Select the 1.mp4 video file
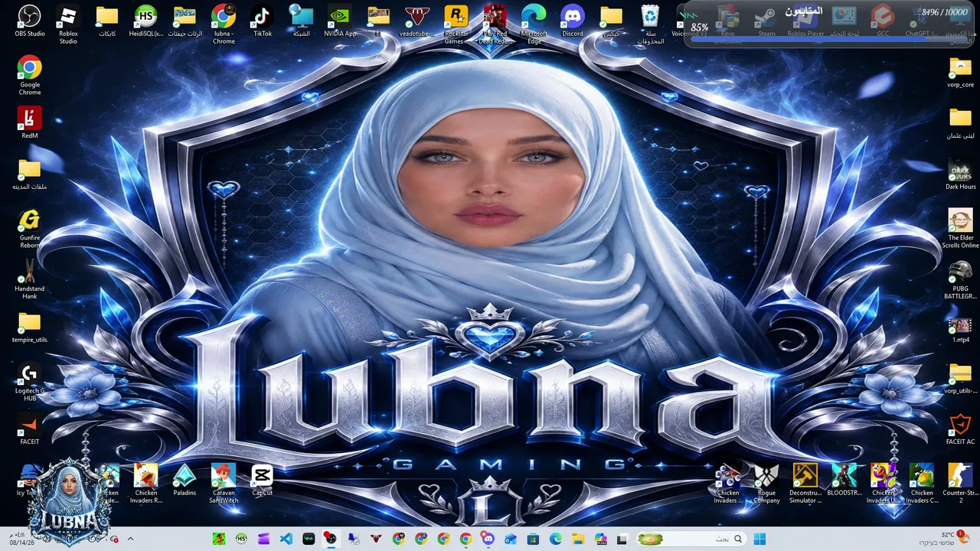The image size is (980, 551). click(x=961, y=331)
